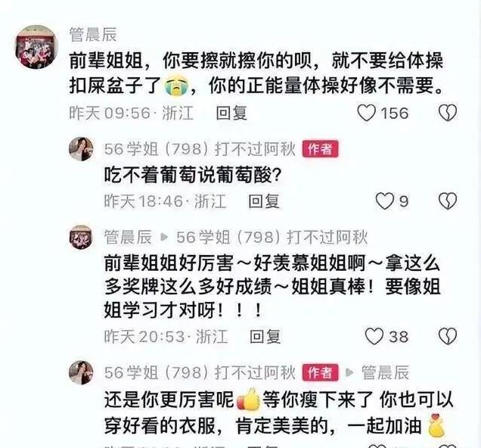
Task: Tap the broken heart beside 38 likes
Action: 448,336
